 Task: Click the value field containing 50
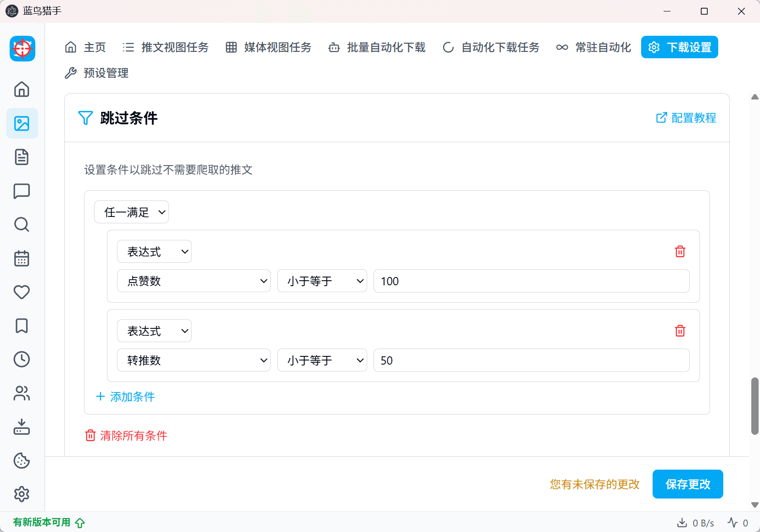531,360
